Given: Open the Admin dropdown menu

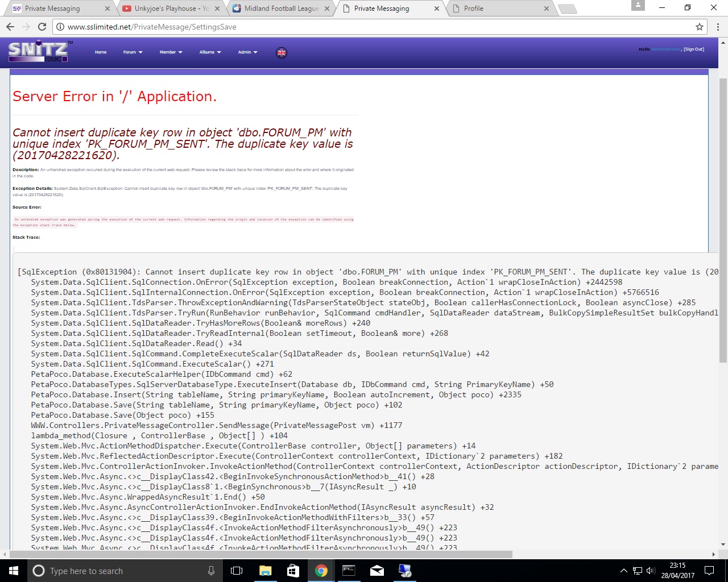Looking at the screenshot, I should tap(247, 52).
